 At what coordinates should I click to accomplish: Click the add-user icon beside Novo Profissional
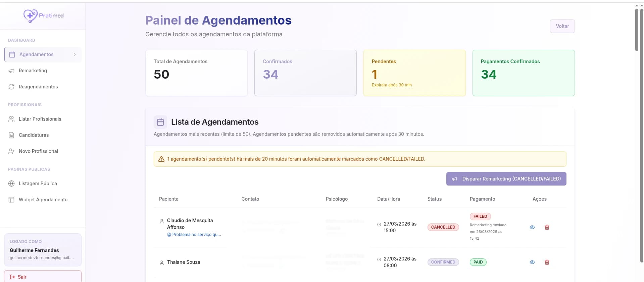(x=11, y=151)
